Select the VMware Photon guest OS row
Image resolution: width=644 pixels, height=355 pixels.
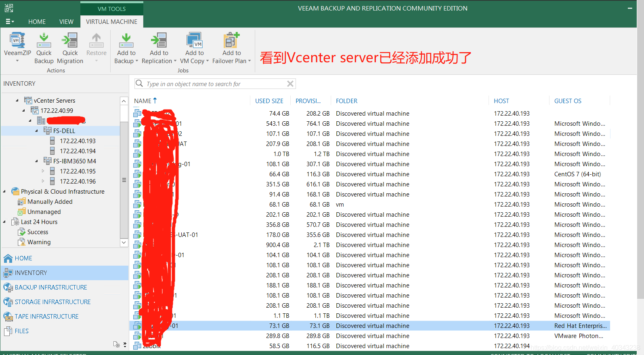point(371,336)
